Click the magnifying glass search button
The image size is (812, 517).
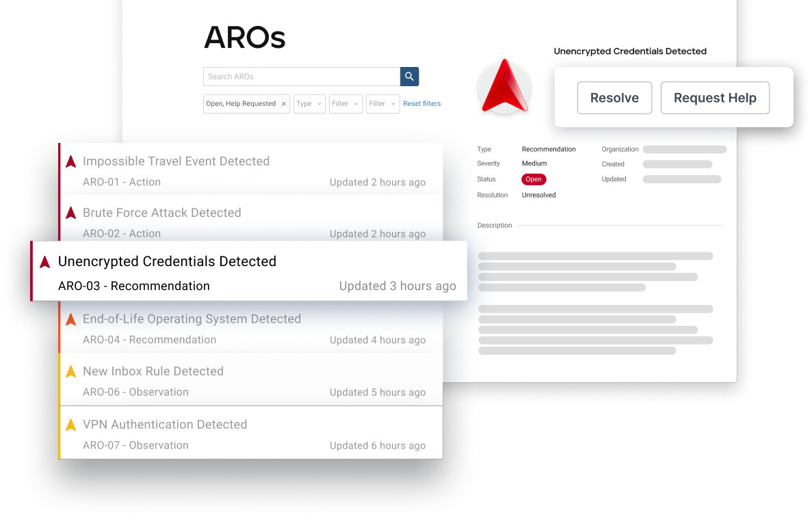[409, 77]
